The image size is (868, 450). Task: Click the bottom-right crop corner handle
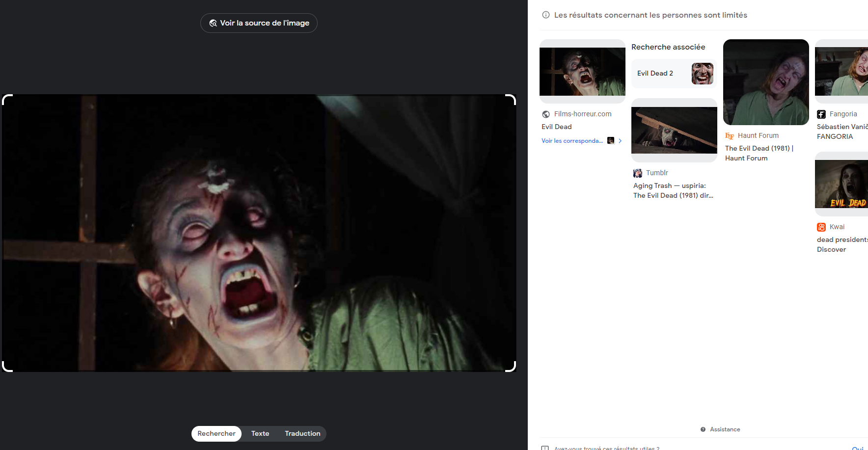[511, 366]
